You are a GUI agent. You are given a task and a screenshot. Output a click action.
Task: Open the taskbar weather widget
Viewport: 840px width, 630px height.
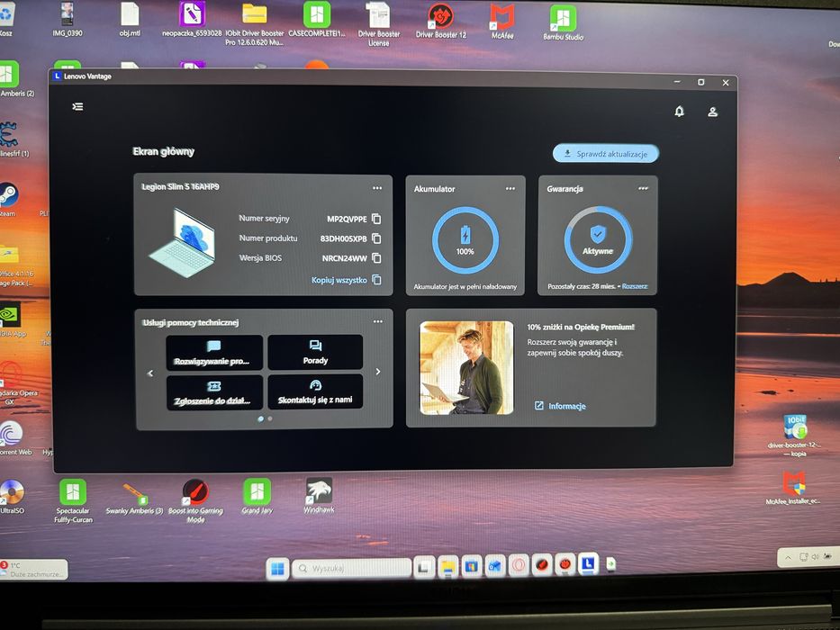coord(33,570)
